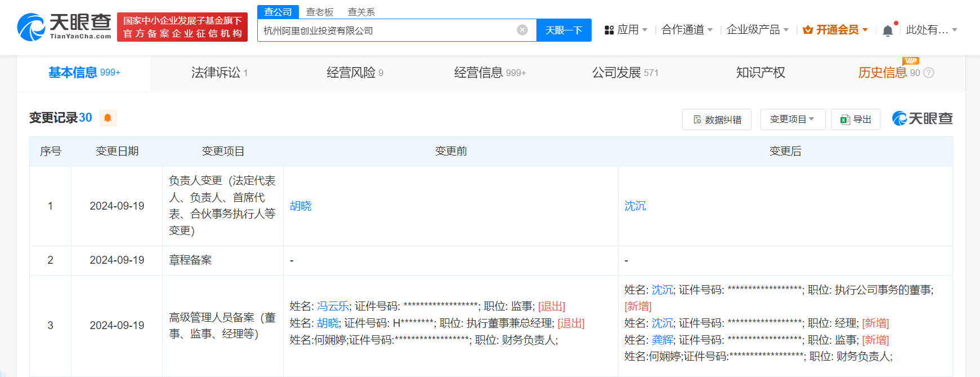Click the 2024-09-19 date in row 3
This screenshot has width=980, height=377.
117,326
